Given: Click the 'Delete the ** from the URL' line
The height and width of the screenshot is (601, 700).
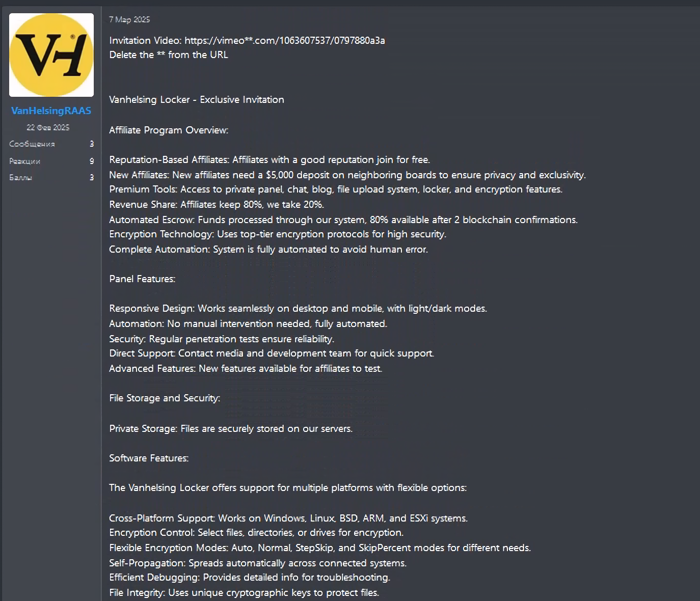Looking at the screenshot, I should (169, 54).
